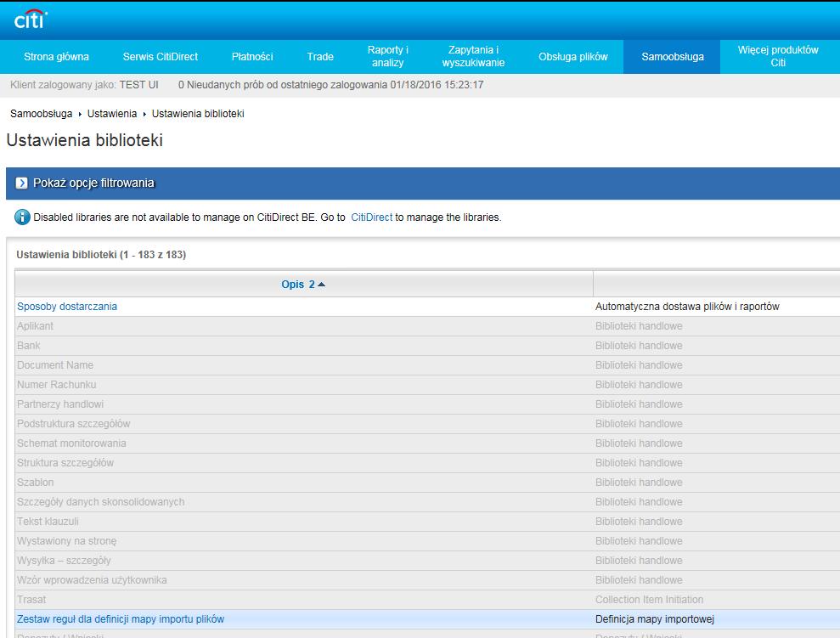Click the Definicja mapy importowej cell

coord(655,619)
